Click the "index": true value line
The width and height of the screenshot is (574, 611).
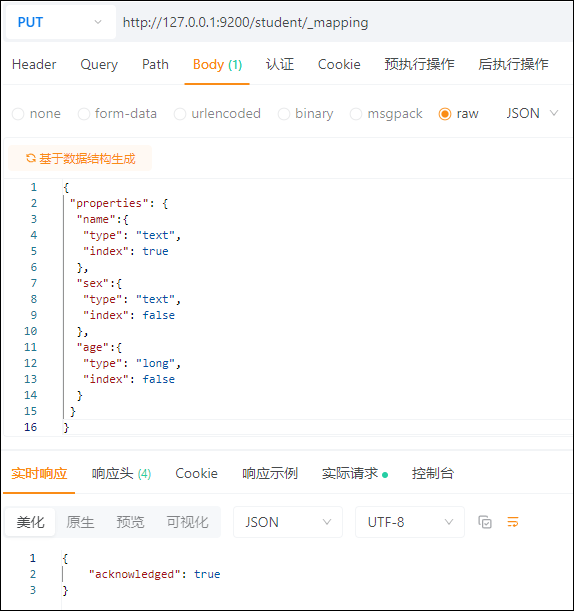(x=125, y=251)
